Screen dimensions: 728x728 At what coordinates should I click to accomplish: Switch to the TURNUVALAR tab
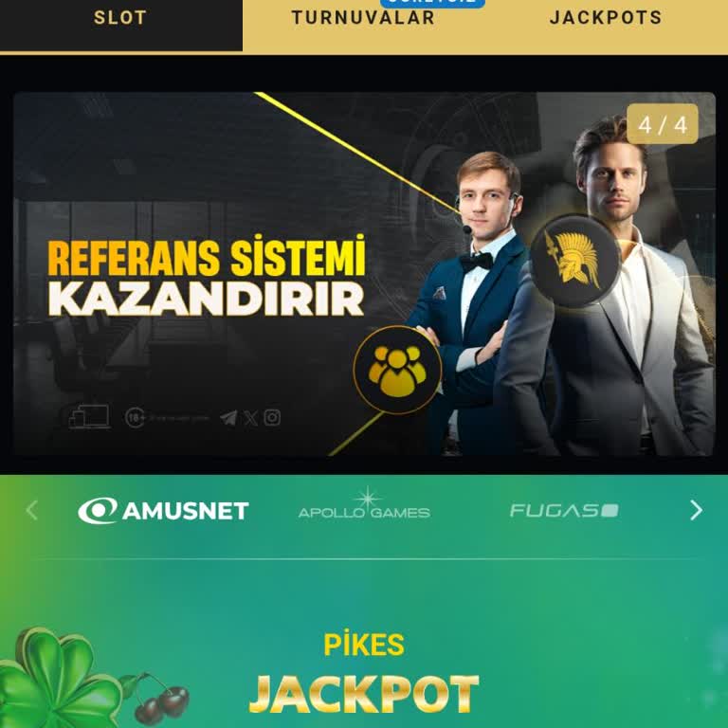click(363, 19)
